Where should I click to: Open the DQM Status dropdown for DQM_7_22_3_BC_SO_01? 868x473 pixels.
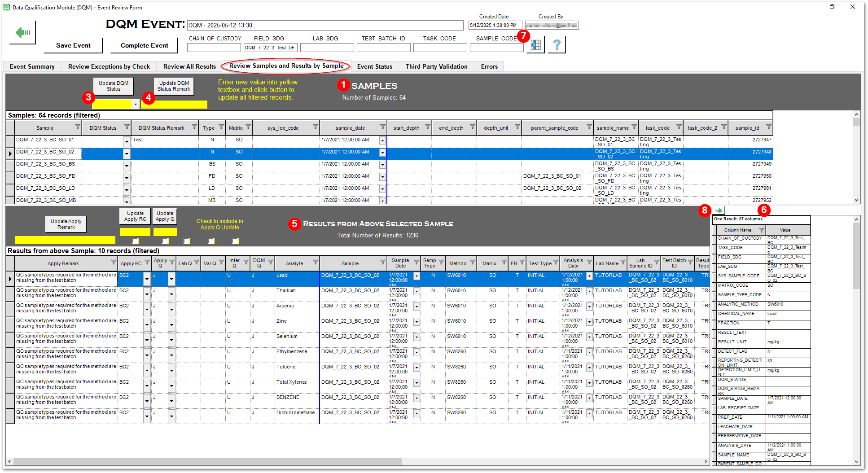126,141
